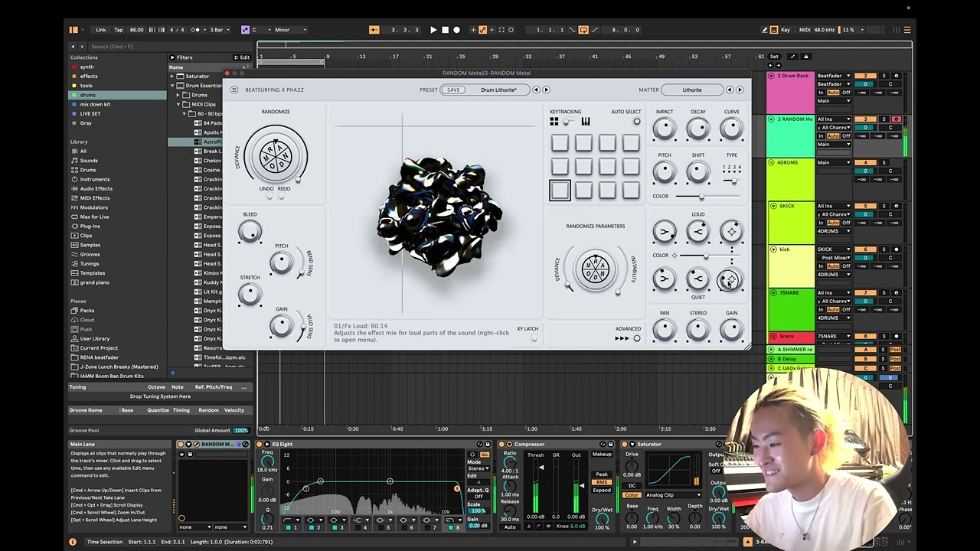Select the effects collection
Screen dimensions: 980x551
pos(89,76)
